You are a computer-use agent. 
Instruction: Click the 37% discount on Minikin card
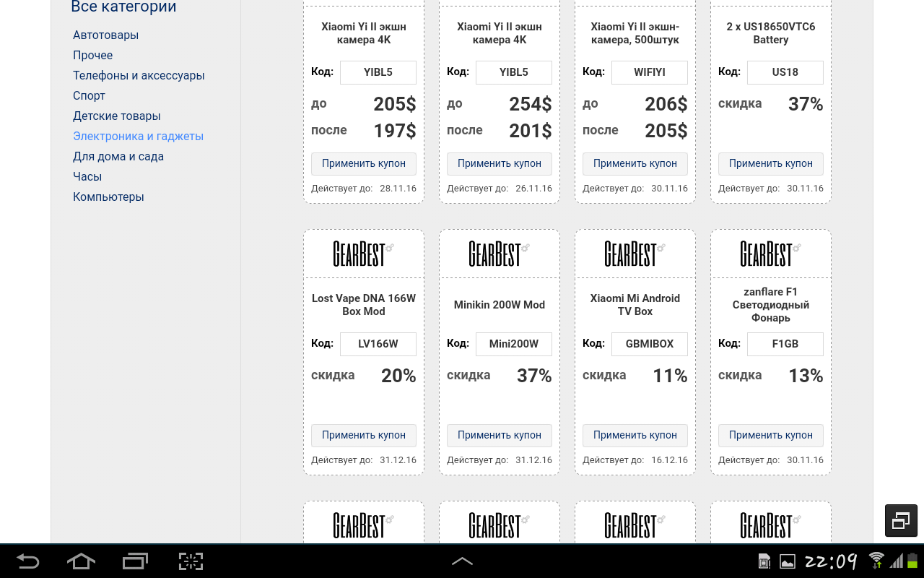click(534, 376)
